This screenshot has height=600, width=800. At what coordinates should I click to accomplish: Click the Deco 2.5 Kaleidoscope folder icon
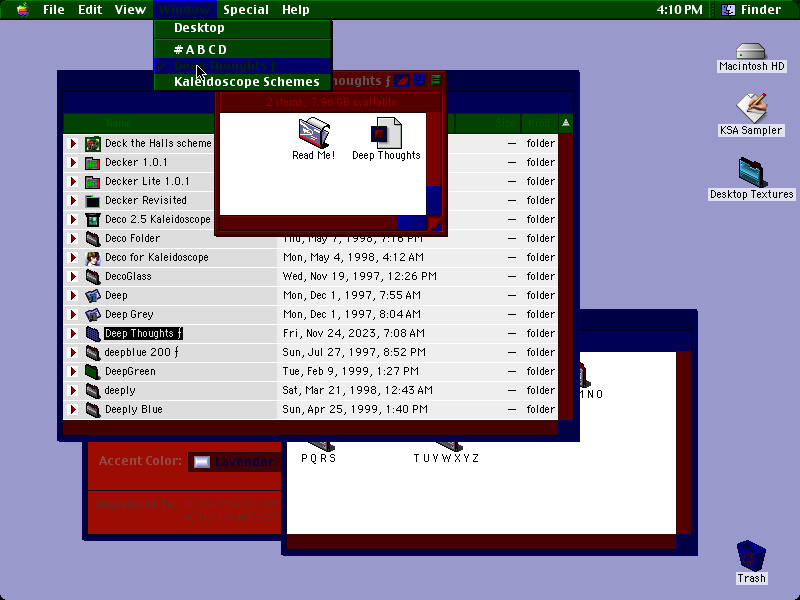pyautogui.click(x=92, y=219)
